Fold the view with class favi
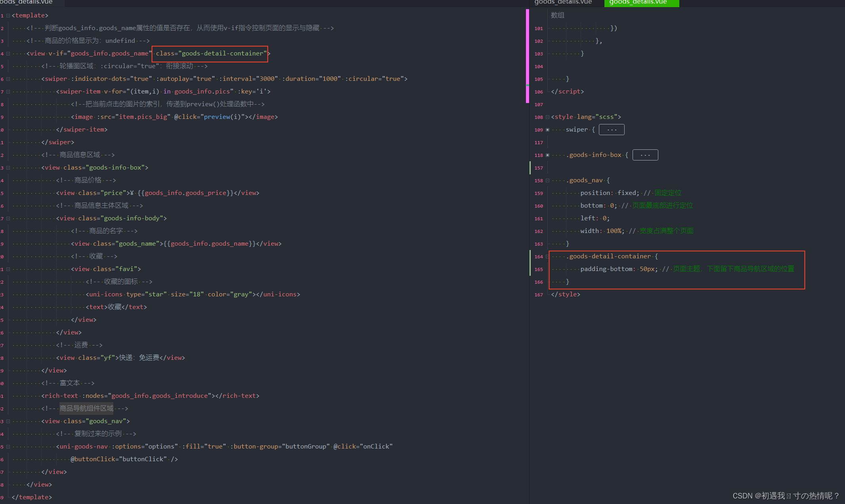The height and width of the screenshot is (504, 845). pyautogui.click(x=8, y=269)
